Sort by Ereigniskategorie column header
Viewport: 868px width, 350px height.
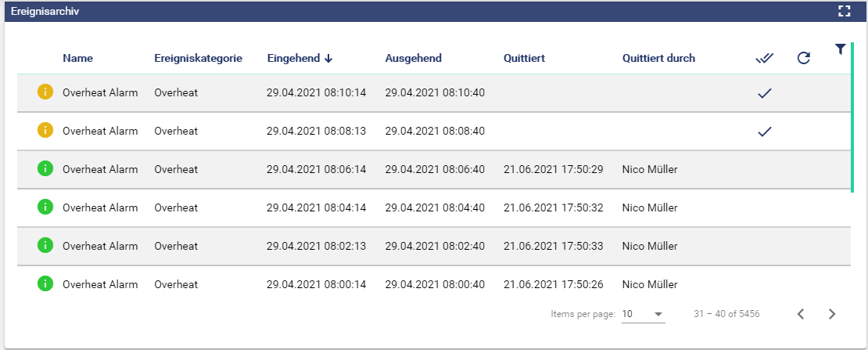click(x=198, y=58)
